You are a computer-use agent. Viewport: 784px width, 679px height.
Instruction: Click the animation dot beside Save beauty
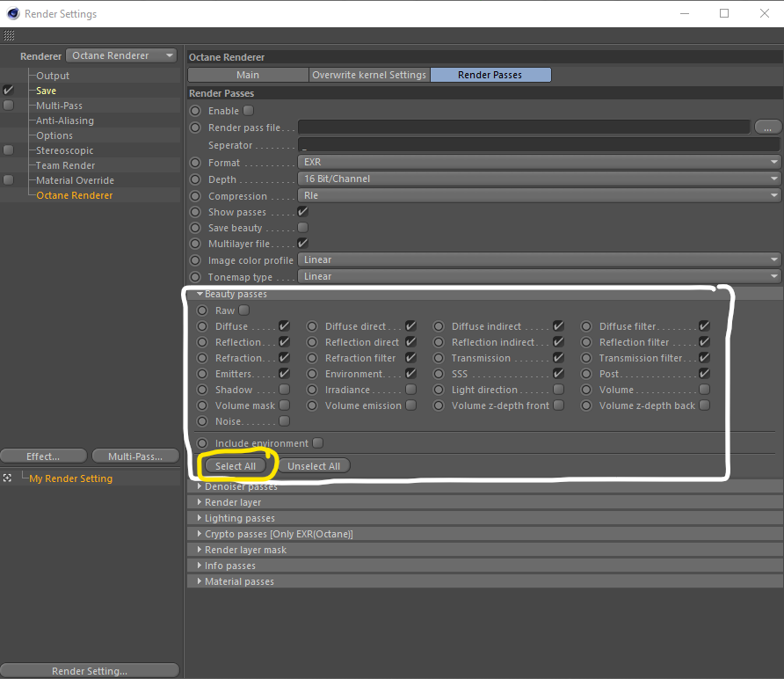point(195,228)
